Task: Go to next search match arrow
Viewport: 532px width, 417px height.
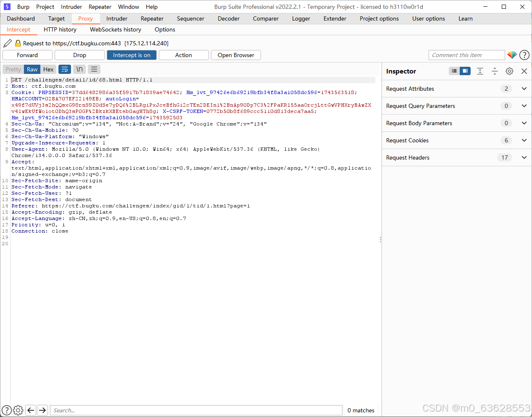Action: pos(42,410)
